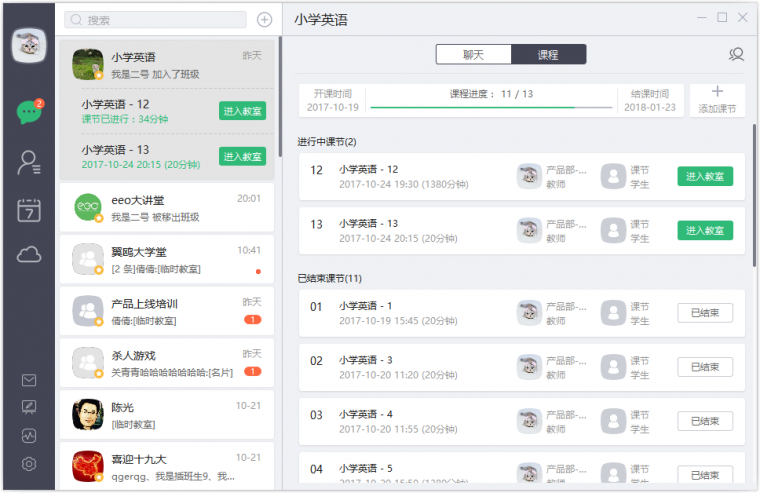The width and height of the screenshot is (760, 493).
Task: Click the settings gear icon
Action: (29, 464)
